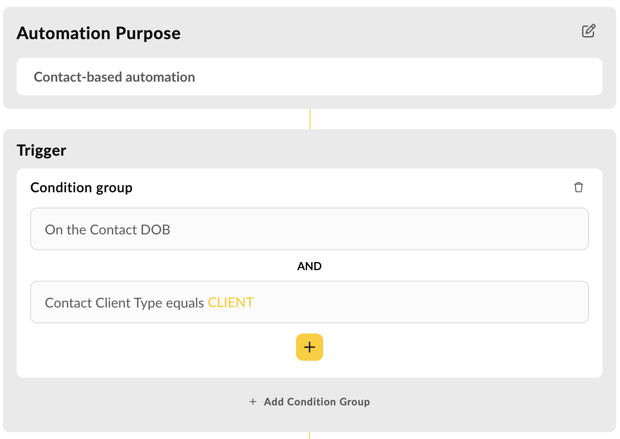This screenshot has width=620, height=439.
Task: Click the Add Condition Group text
Action: click(317, 402)
